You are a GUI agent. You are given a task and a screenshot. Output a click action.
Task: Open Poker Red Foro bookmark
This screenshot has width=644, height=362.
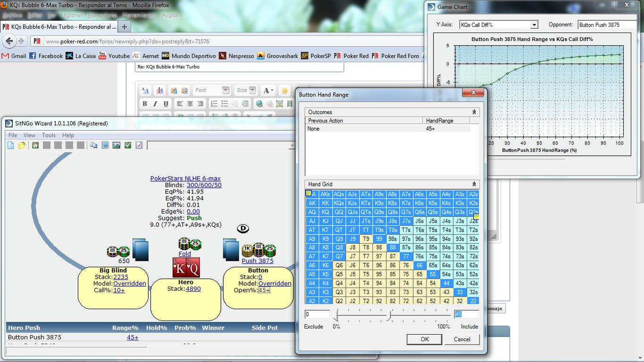395,56
